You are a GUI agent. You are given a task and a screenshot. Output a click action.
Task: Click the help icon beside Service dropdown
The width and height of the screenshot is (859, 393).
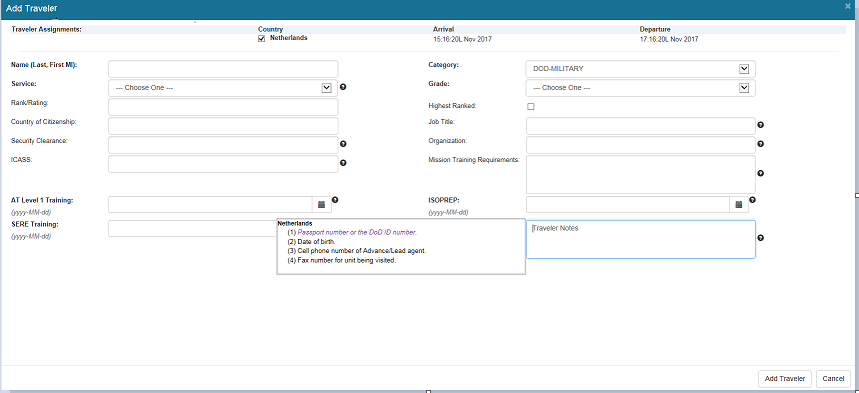(343, 87)
